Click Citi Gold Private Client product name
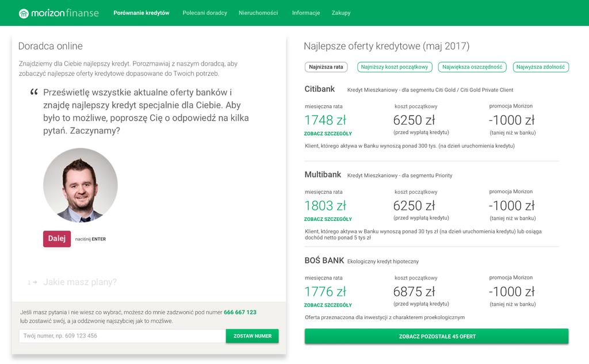Screen dimensions: 589x364 pos(430,90)
